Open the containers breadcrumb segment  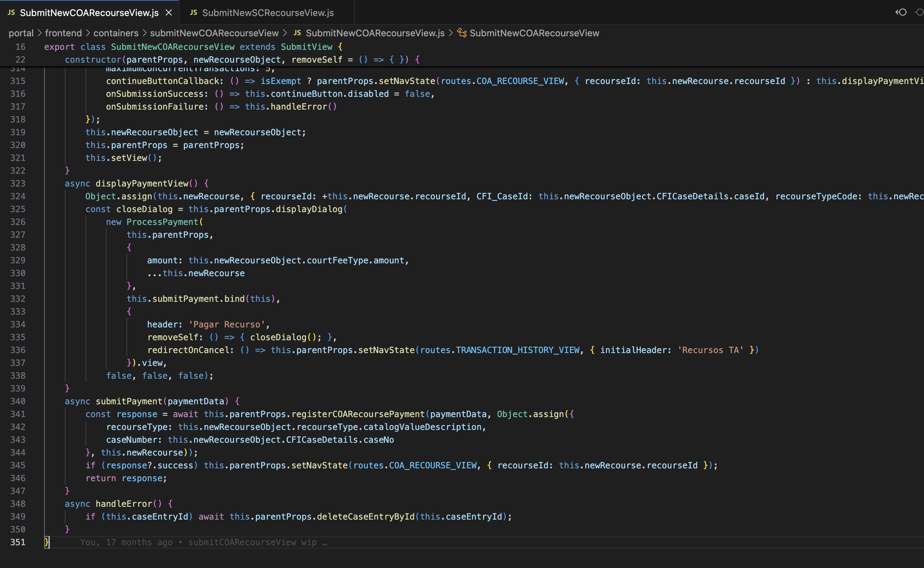pos(116,33)
